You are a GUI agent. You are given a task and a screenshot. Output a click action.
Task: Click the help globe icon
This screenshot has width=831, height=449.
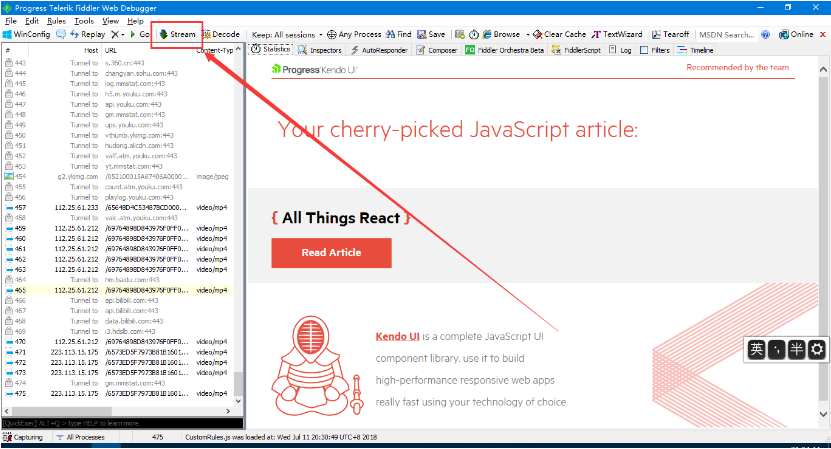(765, 34)
